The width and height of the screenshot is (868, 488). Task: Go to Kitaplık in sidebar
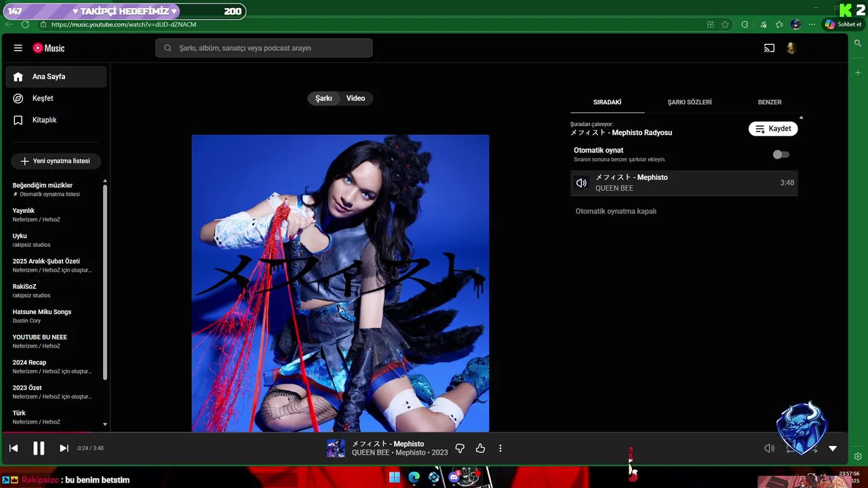click(56, 120)
